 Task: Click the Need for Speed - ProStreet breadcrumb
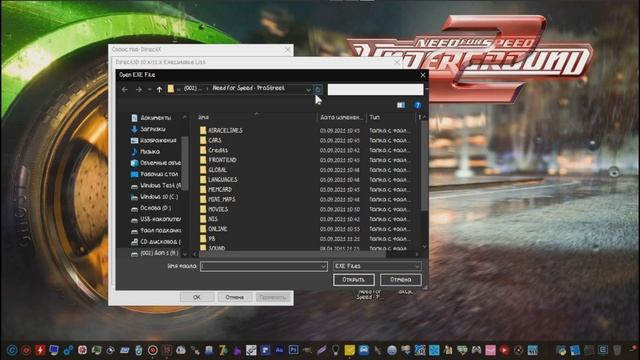248,88
